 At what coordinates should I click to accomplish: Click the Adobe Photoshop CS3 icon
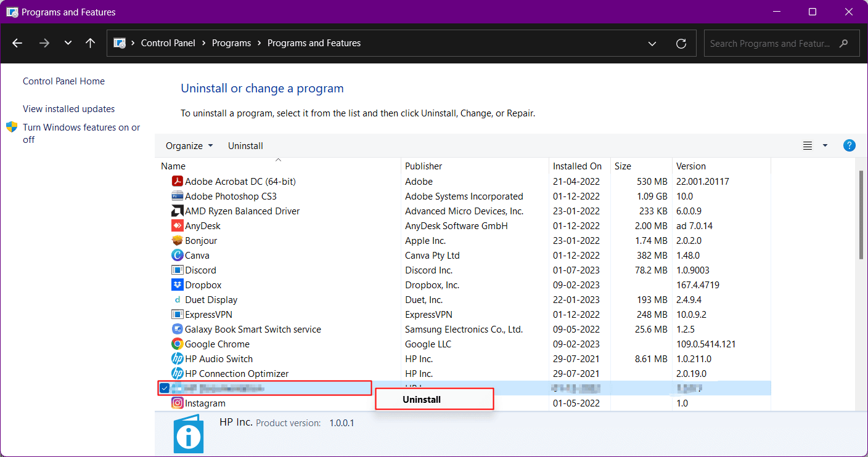[x=178, y=196]
